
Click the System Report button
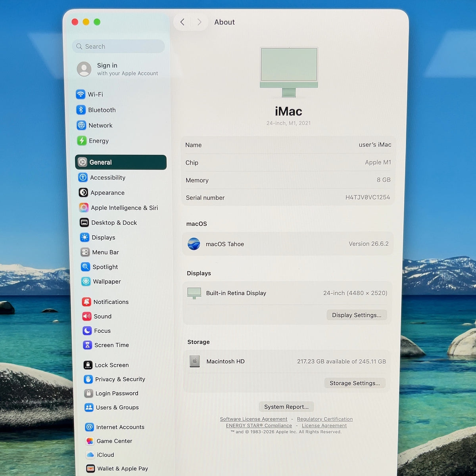[286, 407]
